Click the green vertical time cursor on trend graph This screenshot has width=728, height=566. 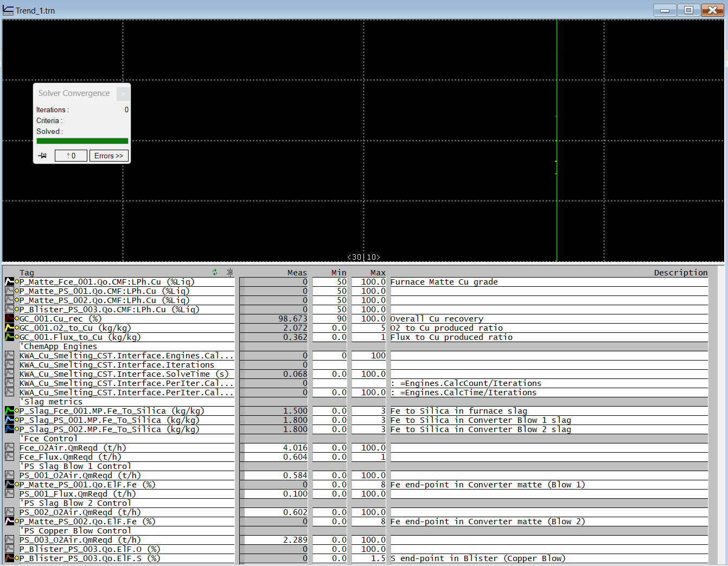click(557, 141)
